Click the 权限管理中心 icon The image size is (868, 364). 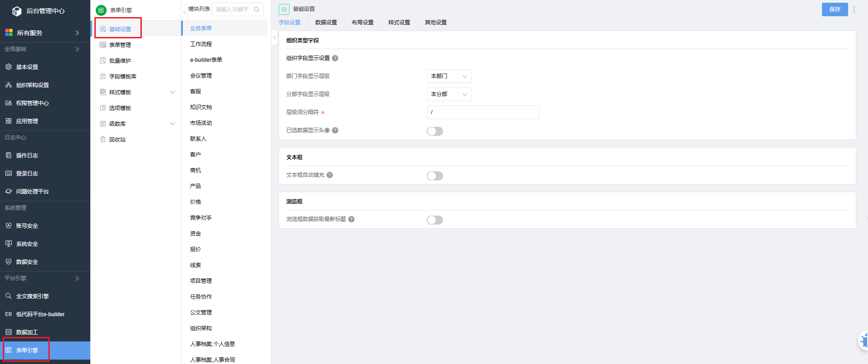(9, 103)
